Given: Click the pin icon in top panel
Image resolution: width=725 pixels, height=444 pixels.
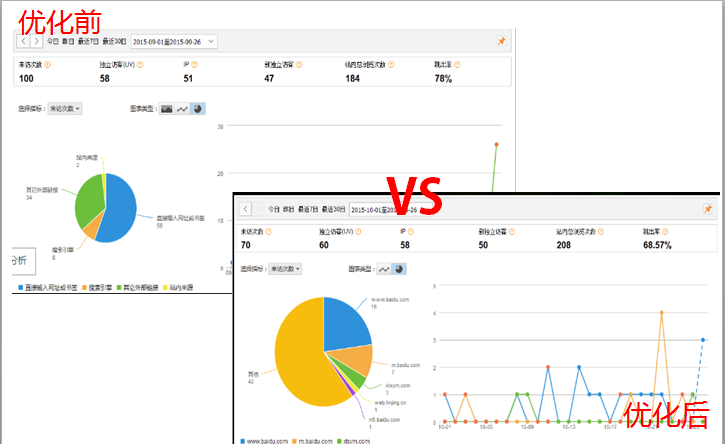Looking at the screenshot, I should [501, 42].
